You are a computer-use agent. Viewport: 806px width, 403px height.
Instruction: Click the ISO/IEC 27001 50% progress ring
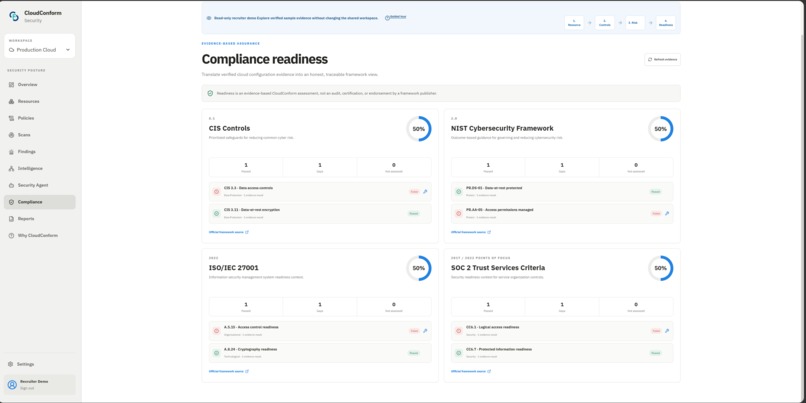(418, 268)
